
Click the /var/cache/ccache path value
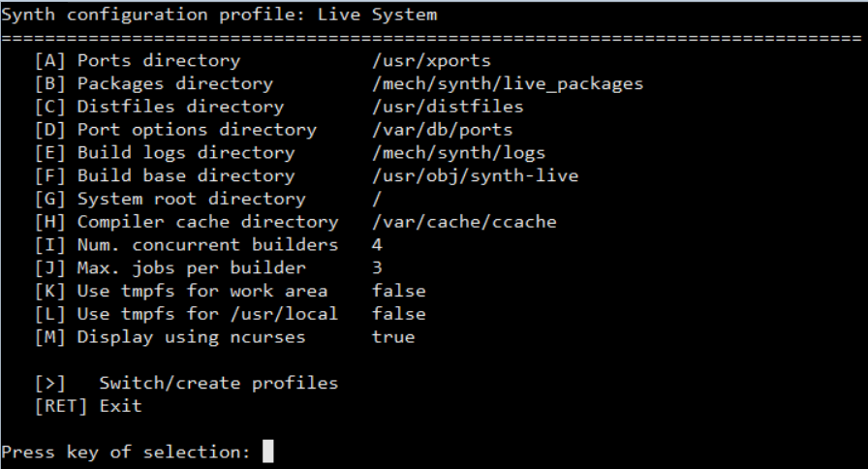(464, 223)
